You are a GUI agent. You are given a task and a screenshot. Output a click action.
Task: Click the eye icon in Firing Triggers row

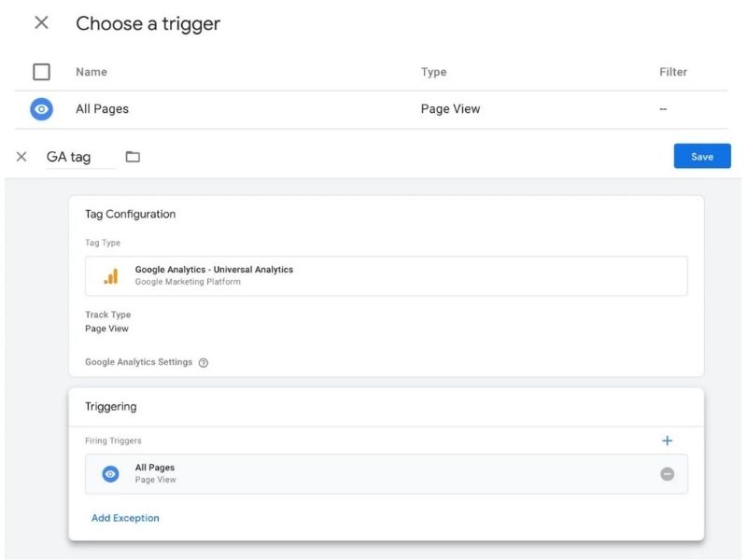click(x=110, y=474)
